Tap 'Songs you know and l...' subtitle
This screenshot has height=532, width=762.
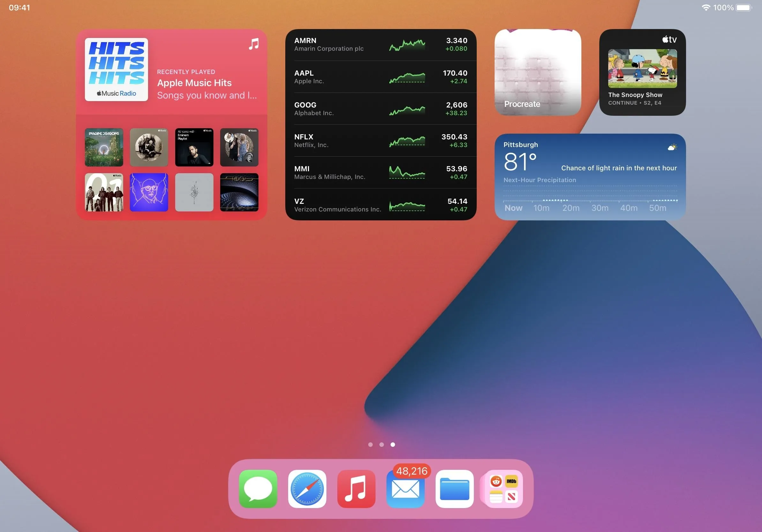[207, 95]
